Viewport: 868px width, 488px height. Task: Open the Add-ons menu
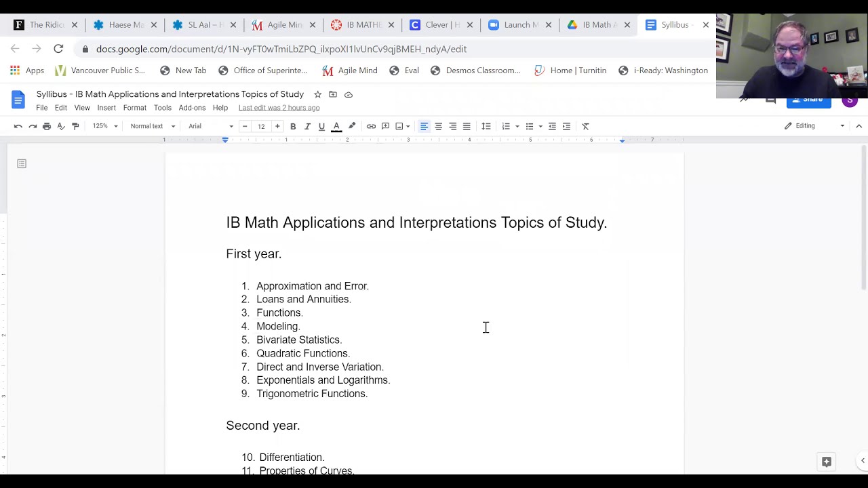pyautogui.click(x=192, y=108)
